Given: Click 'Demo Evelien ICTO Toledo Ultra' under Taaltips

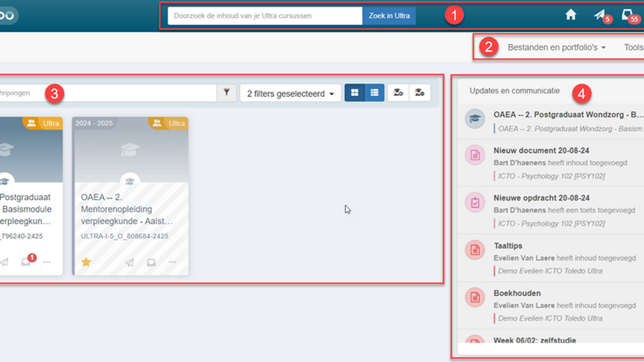Looking at the screenshot, I should pos(550,271).
